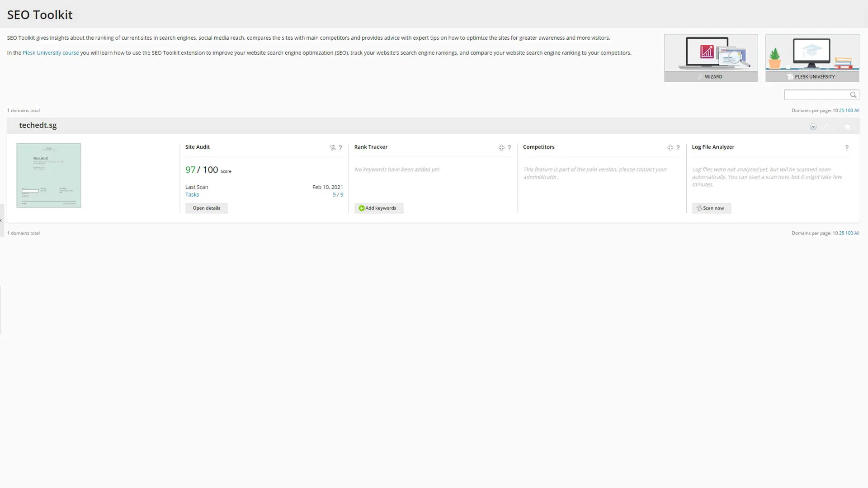Click the Open details button

207,208
